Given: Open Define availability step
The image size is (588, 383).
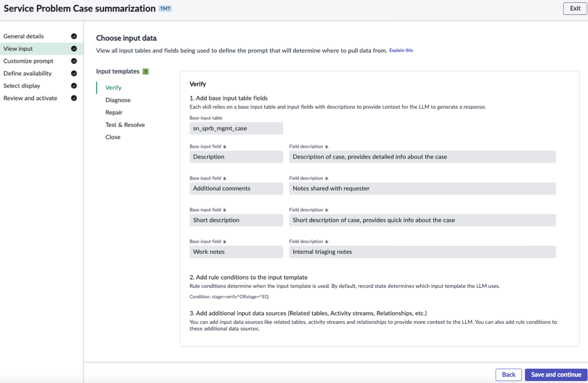Looking at the screenshot, I should [27, 74].
